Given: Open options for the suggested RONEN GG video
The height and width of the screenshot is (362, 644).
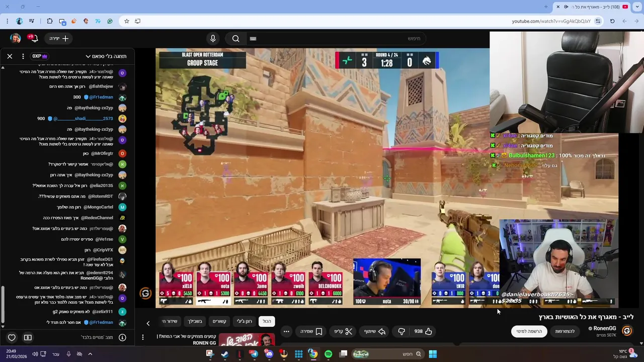Looking at the screenshot, I should pos(143,337).
